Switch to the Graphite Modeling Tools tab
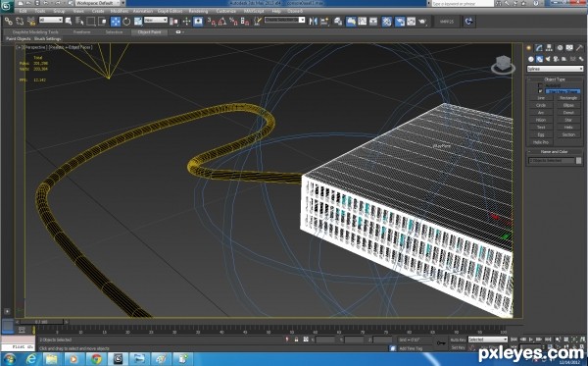 pyautogui.click(x=35, y=32)
